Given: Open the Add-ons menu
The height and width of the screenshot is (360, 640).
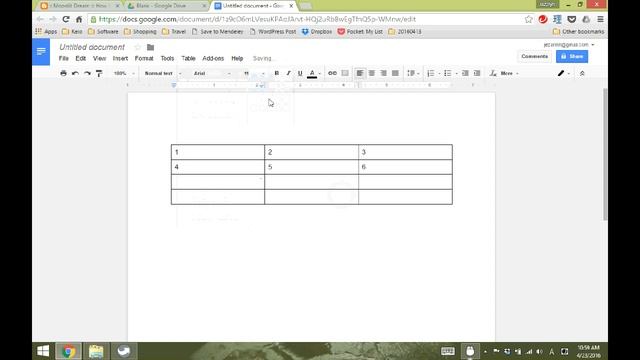Looking at the screenshot, I should tap(213, 58).
